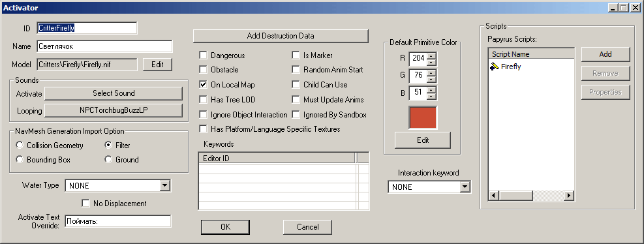The width and height of the screenshot is (644, 244).
Task: Open the Water Type dropdown
Action: click(164, 186)
